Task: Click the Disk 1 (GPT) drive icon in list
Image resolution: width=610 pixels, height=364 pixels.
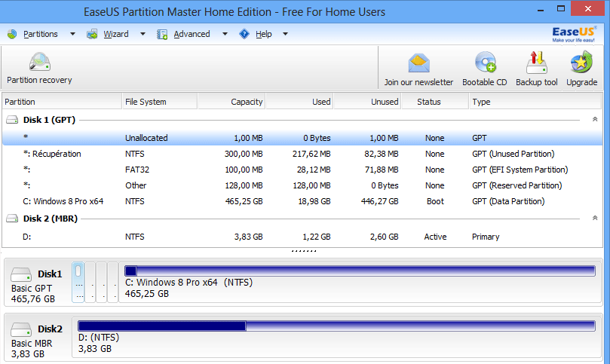Action: click(12, 120)
